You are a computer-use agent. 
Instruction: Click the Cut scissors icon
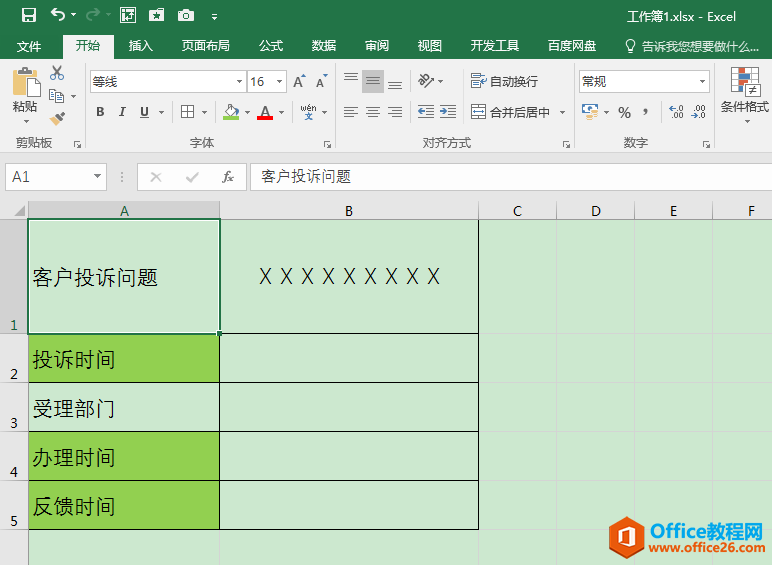coord(57,73)
